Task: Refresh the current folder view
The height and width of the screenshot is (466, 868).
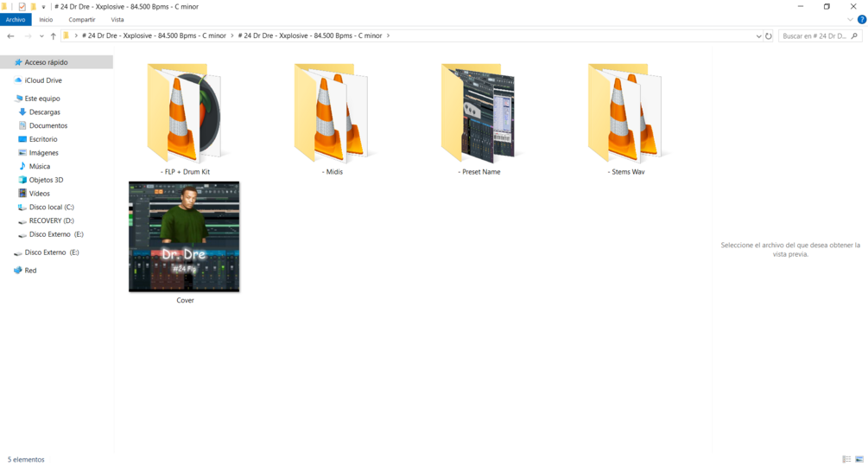Action: [769, 36]
